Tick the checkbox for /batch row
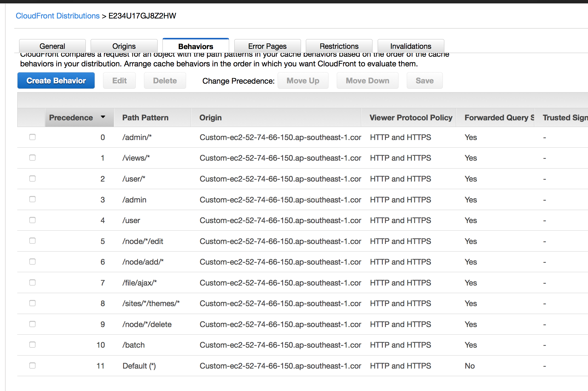 [32, 345]
